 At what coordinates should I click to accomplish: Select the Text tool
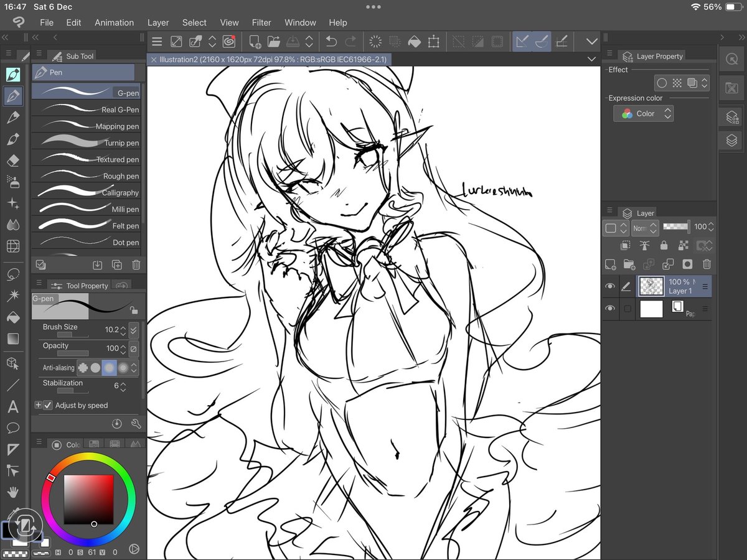(x=12, y=408)
